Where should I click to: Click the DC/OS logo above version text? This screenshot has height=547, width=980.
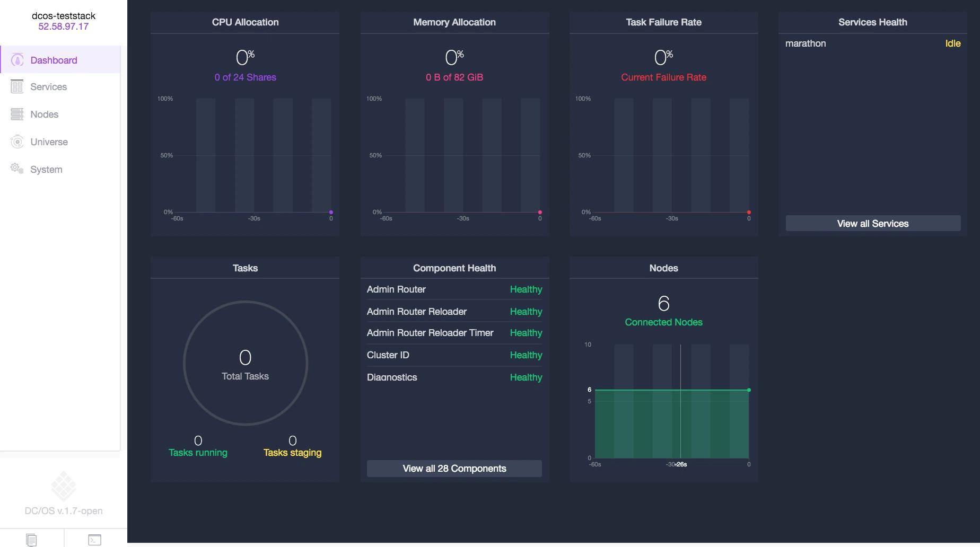64,486
